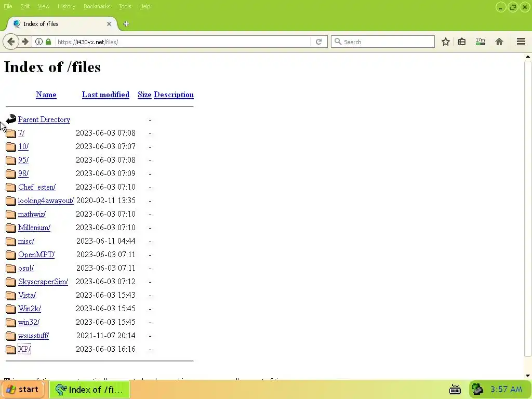Open the Help menu
Image resolution: width=532 pixels, height=399 pixels.
tap(144, 6)
